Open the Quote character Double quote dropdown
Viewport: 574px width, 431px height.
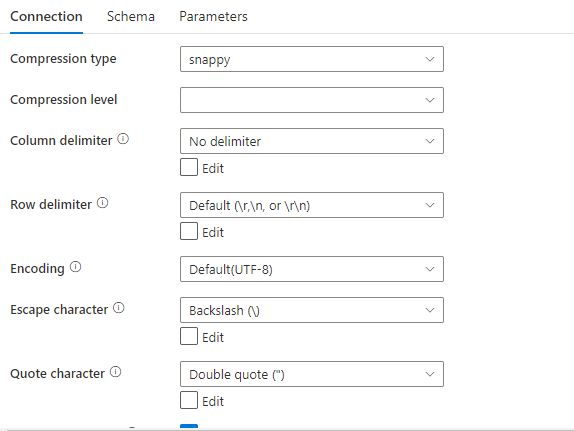click(312, 374)
